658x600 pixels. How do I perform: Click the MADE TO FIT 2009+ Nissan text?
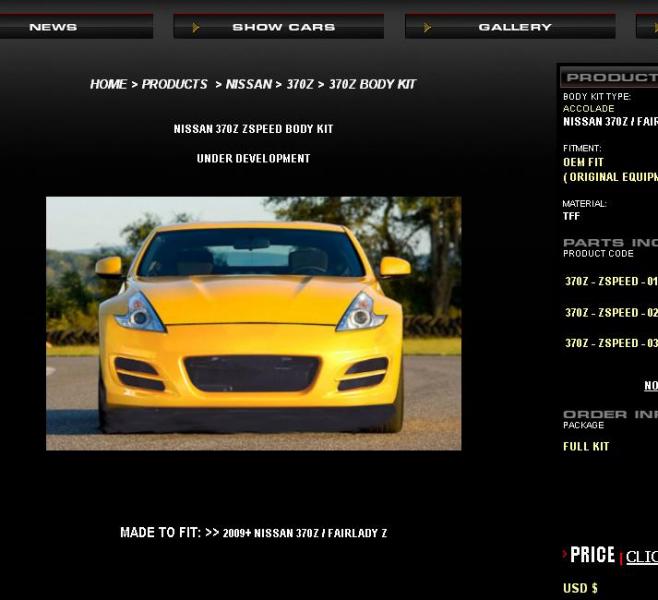(253, 533)
